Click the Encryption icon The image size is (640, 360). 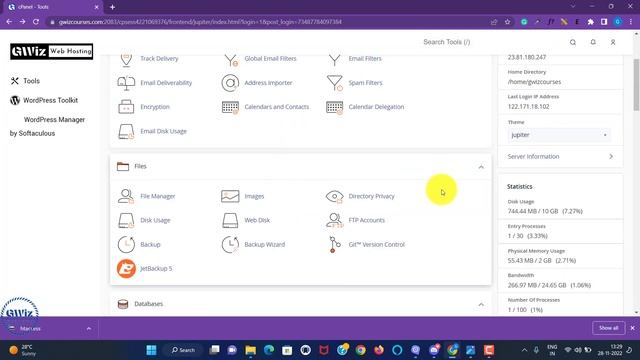pos(126,107)
